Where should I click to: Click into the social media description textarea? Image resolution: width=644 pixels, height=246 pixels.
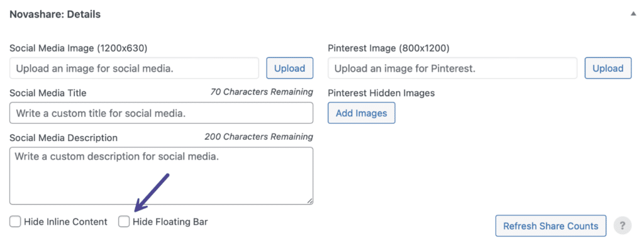162,176
